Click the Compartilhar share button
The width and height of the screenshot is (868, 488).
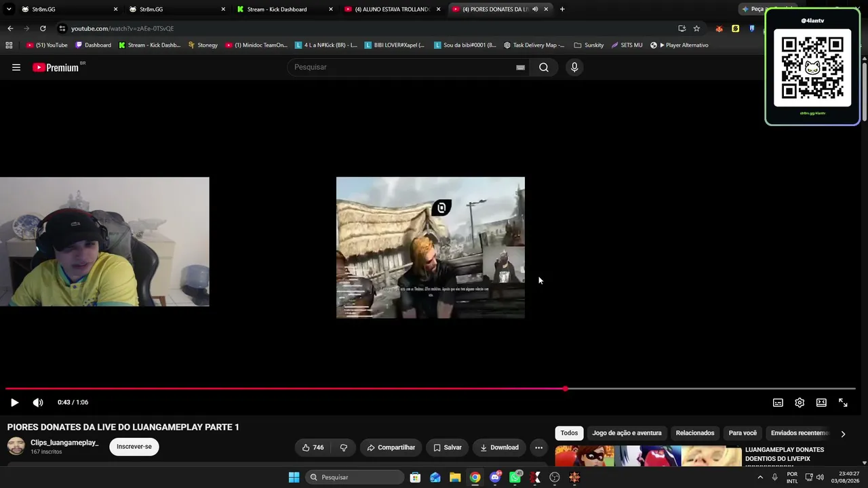click(x=391, y=447)
